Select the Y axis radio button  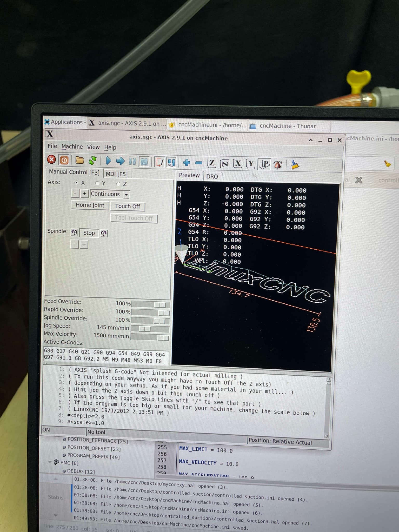click(97, 183)
